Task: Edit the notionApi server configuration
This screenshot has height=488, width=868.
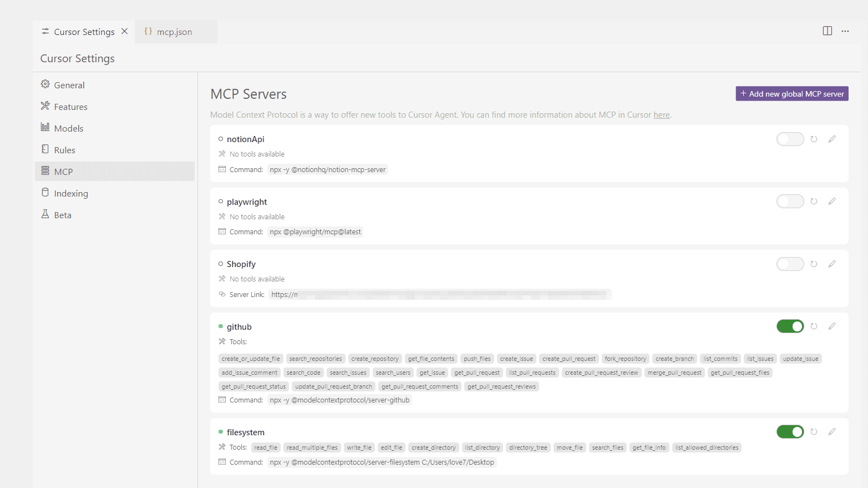Action: [832, 139]
